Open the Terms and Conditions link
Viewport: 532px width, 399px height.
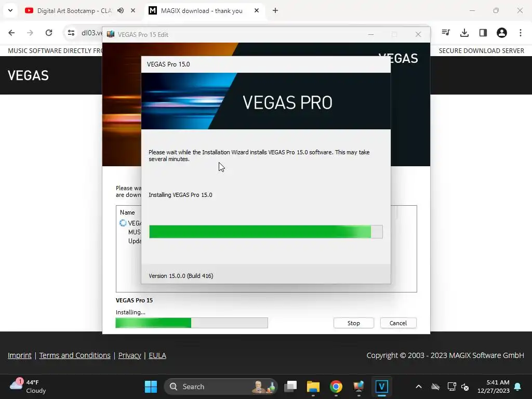coord(75,355)
